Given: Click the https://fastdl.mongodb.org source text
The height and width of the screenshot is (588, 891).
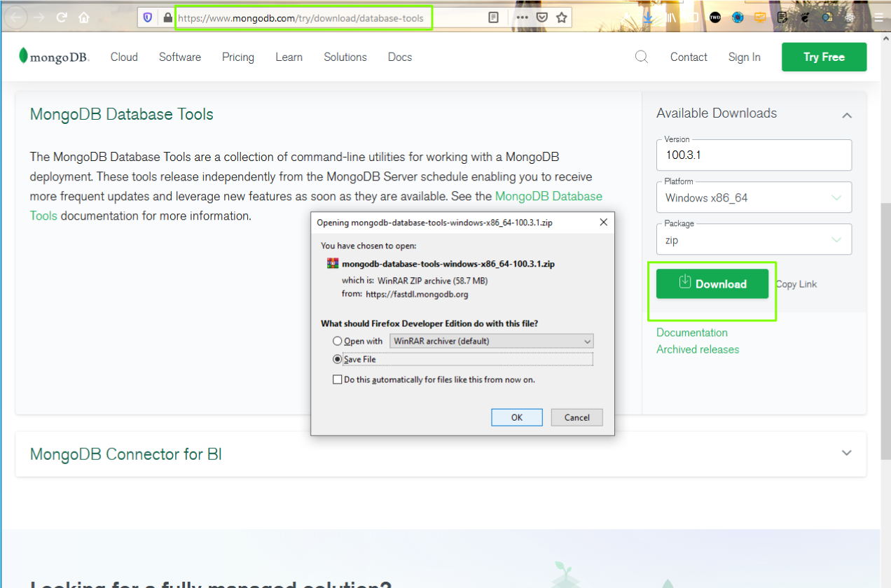Looking at the screenshot, I should click(x=417, y=294).
